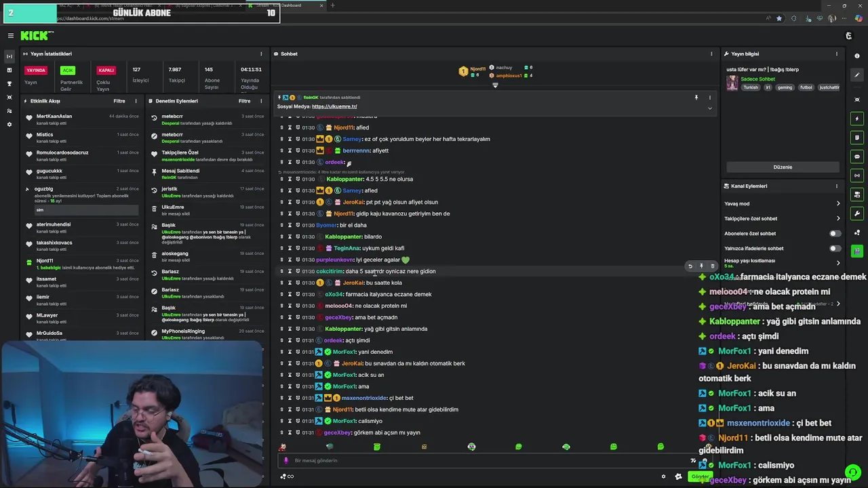The image size is (868, 488).
Task: Click the Turkish tag in stream info
Action: point(750,87)
